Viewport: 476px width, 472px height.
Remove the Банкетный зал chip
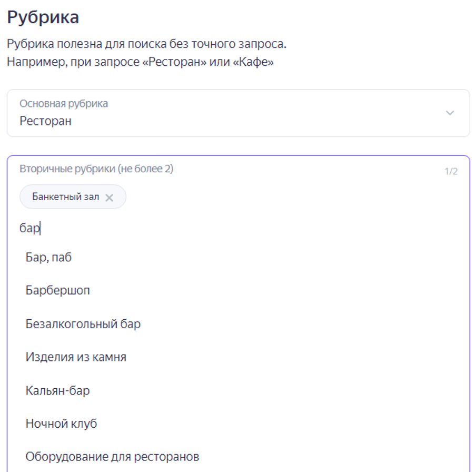(110, 198)
